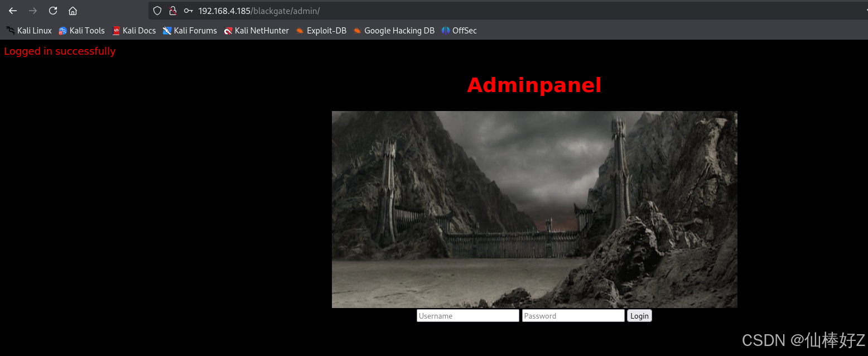
Task: Open the browser home page icon
Action: tap(73, 11)
